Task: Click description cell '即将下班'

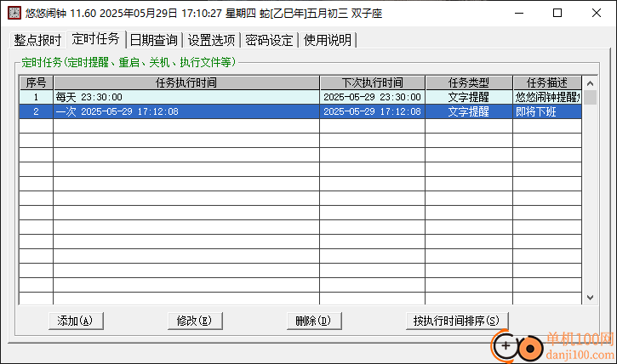Action: [x=547, y=111]
